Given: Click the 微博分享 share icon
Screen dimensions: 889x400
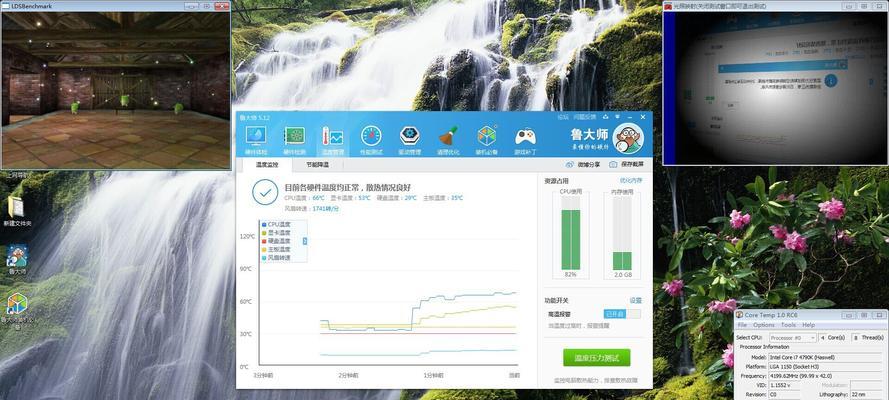Looking at the screenshot, I should pyautogui.click(x=570, y=165).
